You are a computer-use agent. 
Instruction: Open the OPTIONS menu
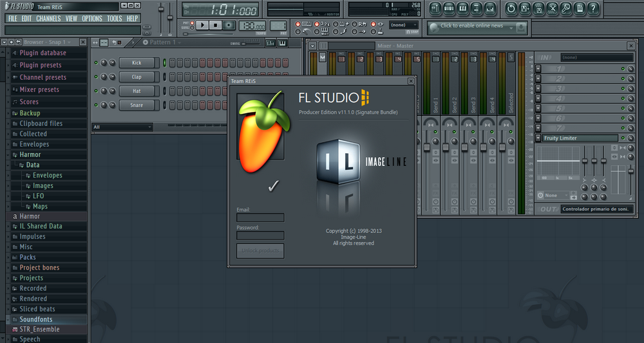[x=92, y=19]
